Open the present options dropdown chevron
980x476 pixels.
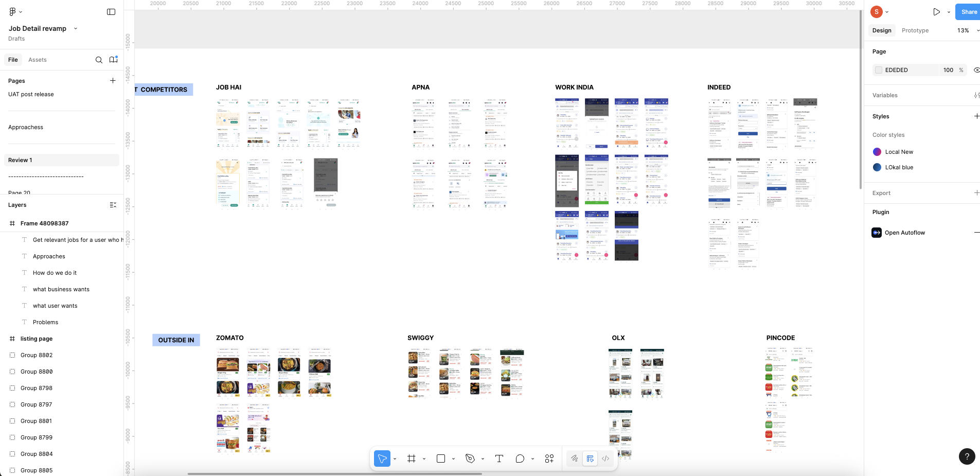click(x=949, y=12)
